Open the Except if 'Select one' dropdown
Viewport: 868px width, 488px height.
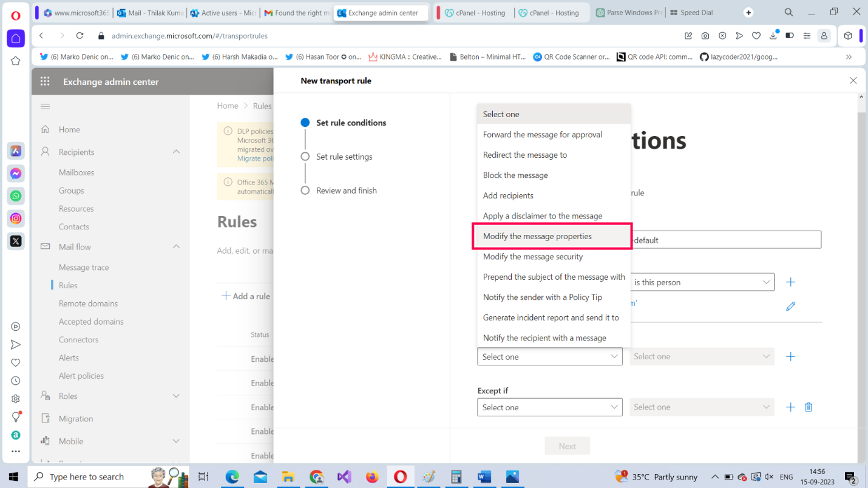pyautogui.click(x=549, y=407)
